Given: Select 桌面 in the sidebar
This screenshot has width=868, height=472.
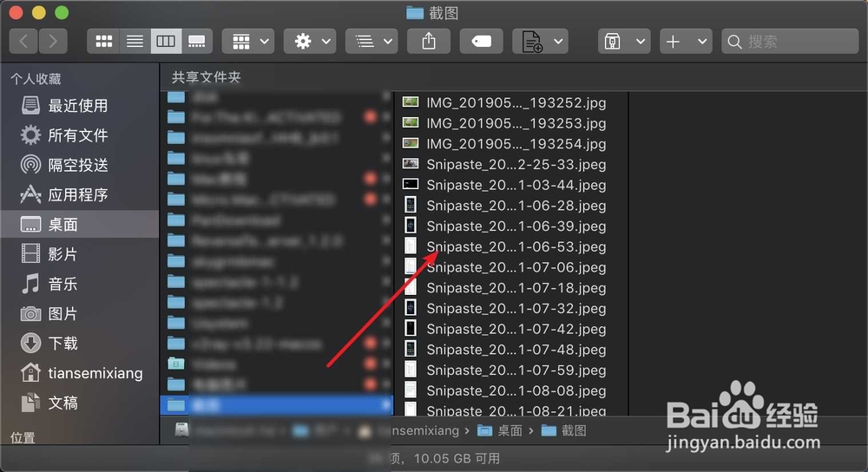Looking at the screenshot, I should tap(80, 224).
